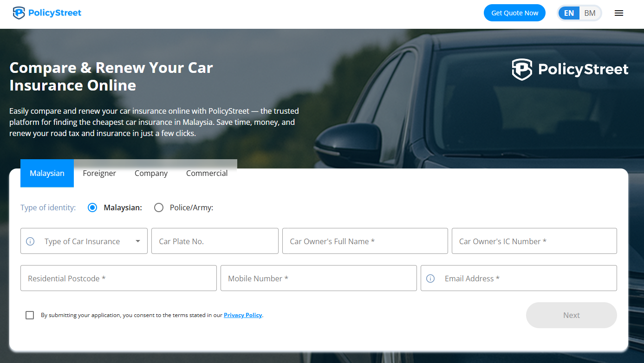Click the Get Quote Now button
Viewport: 644px width, 363px height.
click(x=514, y=13)
